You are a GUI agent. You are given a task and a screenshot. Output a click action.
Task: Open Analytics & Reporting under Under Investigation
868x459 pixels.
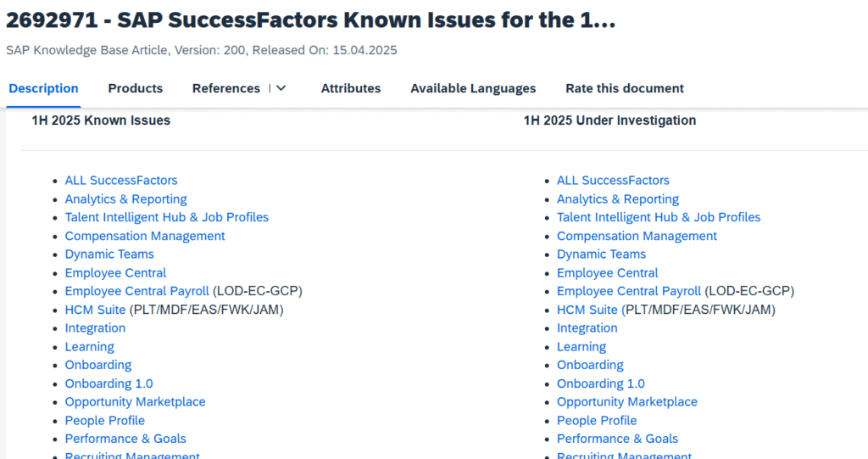(618, 199)
